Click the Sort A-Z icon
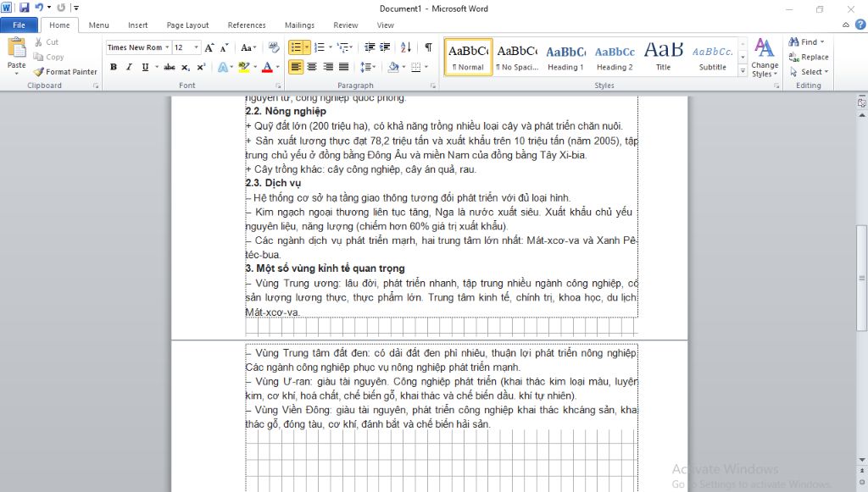Viewport: 868px width, 492px height. (406, 47)
